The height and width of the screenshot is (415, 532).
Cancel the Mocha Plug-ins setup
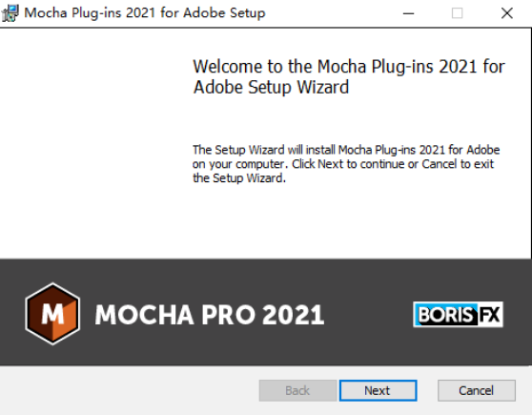click(477, 390)
